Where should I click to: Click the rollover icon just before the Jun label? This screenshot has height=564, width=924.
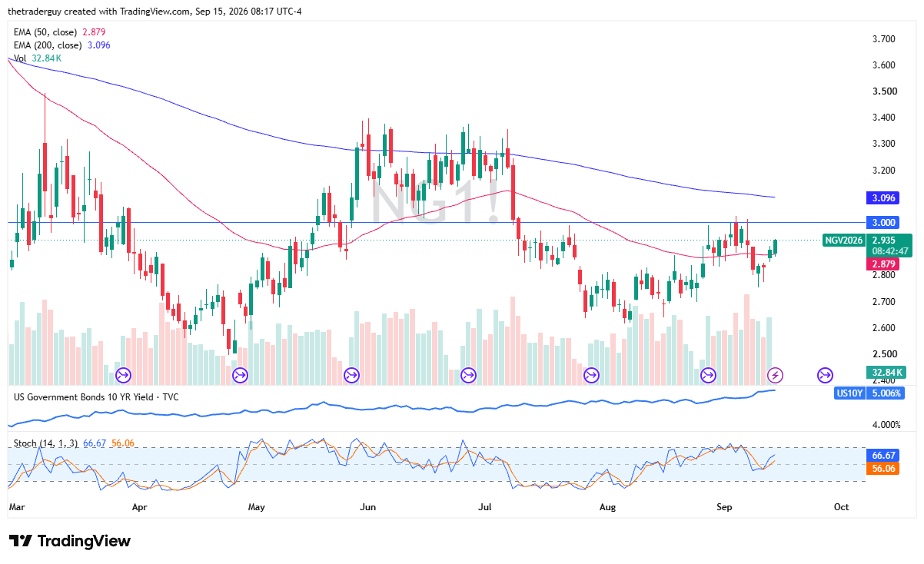point(351,375)
